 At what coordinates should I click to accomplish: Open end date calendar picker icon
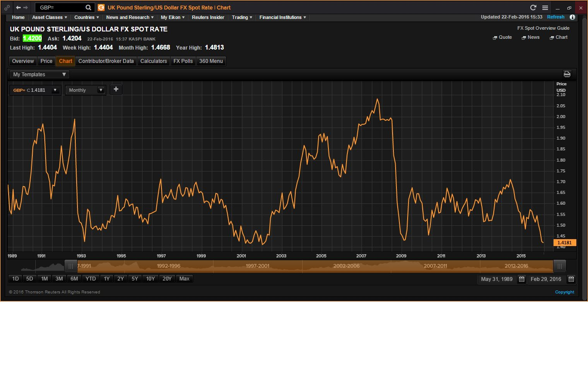571,279
